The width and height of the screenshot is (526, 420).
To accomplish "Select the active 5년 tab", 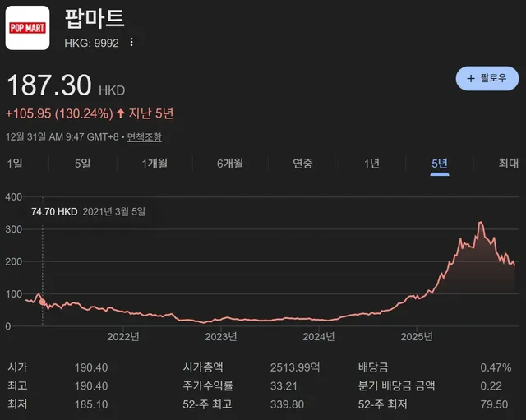I will click(x=440, y=164).
